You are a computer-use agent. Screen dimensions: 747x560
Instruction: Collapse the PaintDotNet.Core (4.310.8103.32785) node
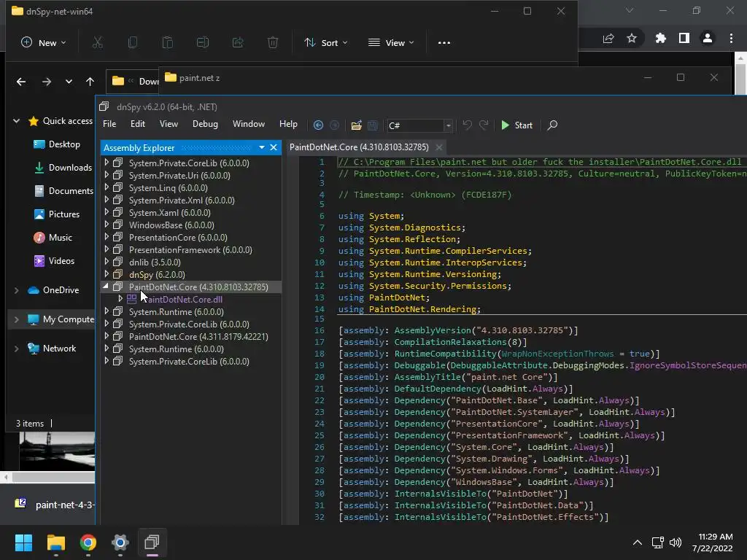[107, 287]
